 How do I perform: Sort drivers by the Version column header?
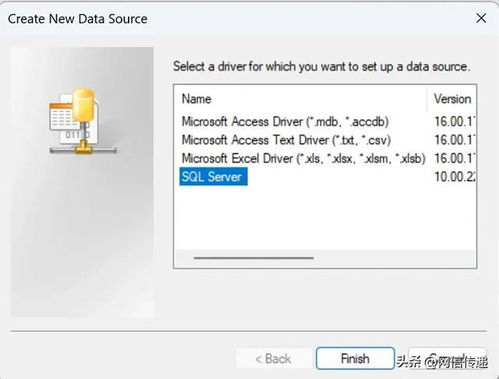tap(452, 99)
